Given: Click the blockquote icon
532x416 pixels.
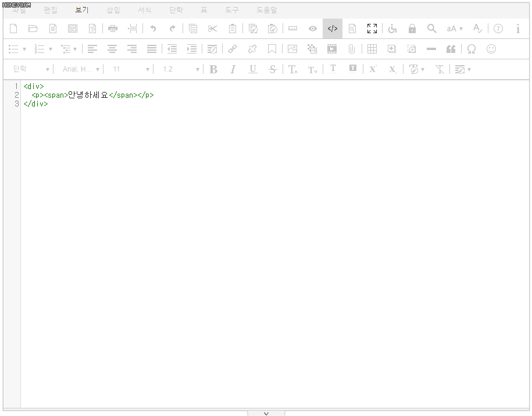Looking at the screenshot, I should (x=451, y=49).
